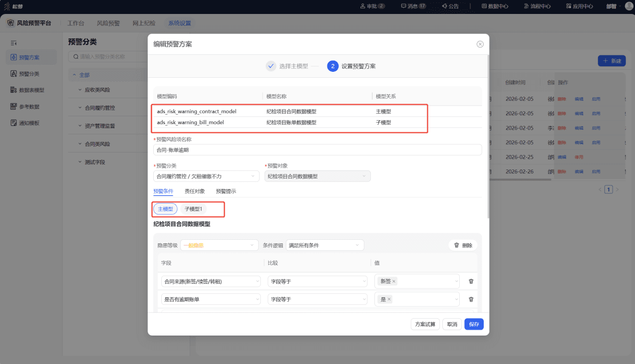Click the 保存 button
The image size is (635, 364).
(x=474, y=324)
